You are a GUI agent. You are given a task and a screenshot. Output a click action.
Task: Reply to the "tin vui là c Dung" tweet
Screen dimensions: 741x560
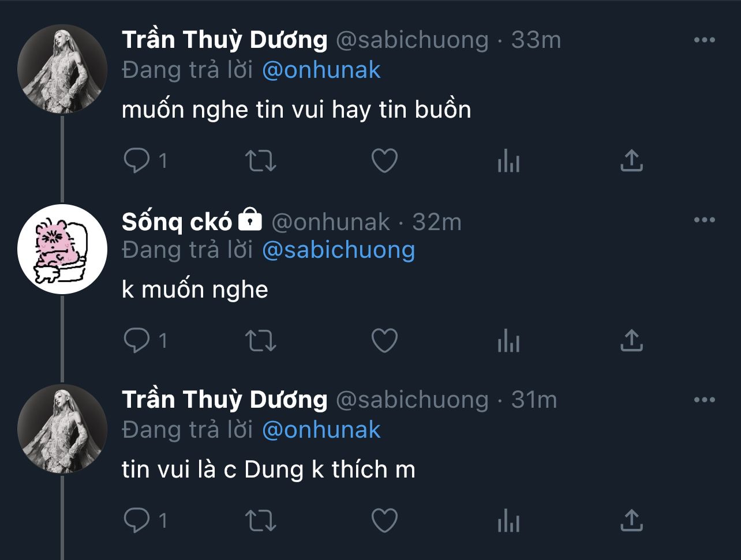137,521
